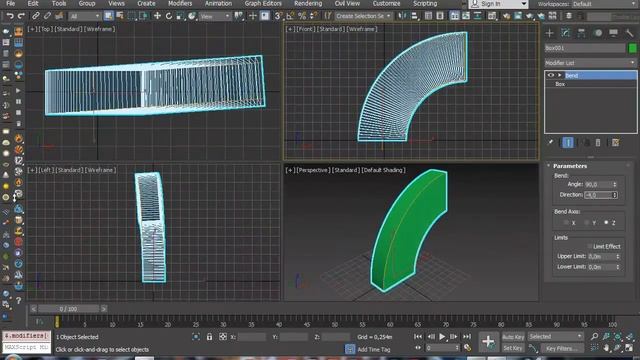
Task: Toggle the 3D Snaps button
Action: pyautogui.click(x=278, y=16)
